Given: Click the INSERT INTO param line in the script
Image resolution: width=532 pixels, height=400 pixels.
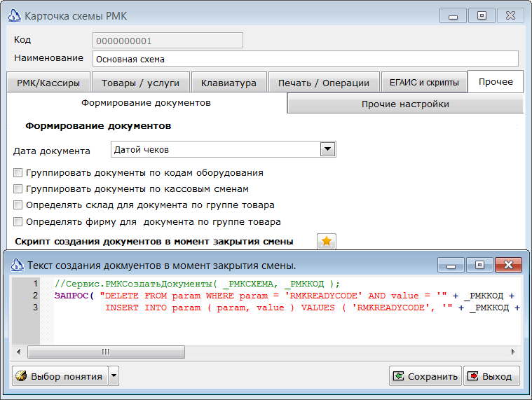Looking at the screenshot, I should (313, 308).
